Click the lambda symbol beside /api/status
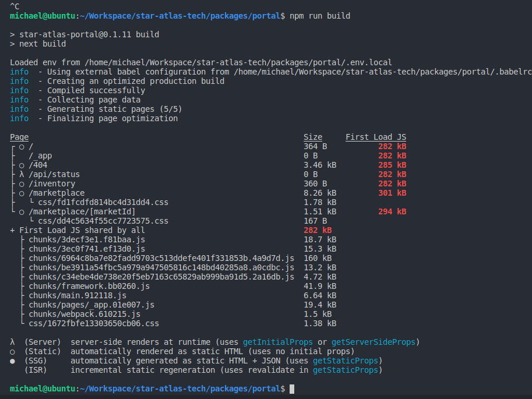Screen dimensions: 532x399 pyautogui.click(x=22, y=174)
